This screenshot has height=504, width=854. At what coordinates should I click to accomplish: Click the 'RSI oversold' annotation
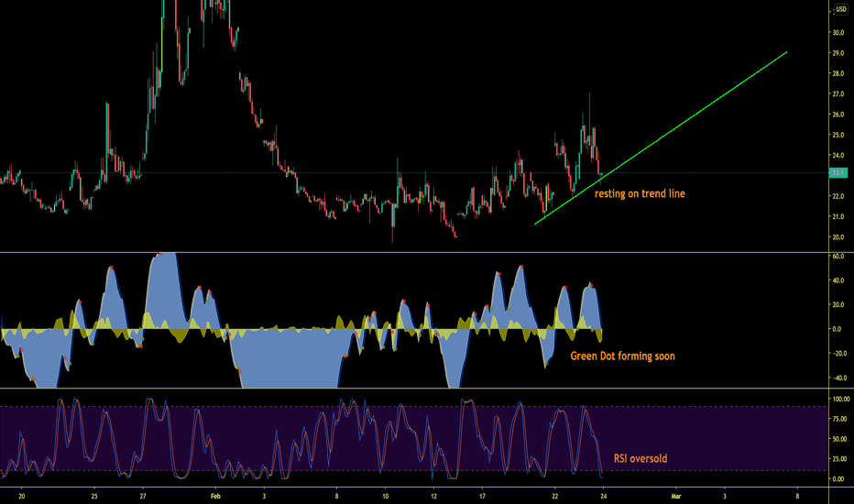640,458
